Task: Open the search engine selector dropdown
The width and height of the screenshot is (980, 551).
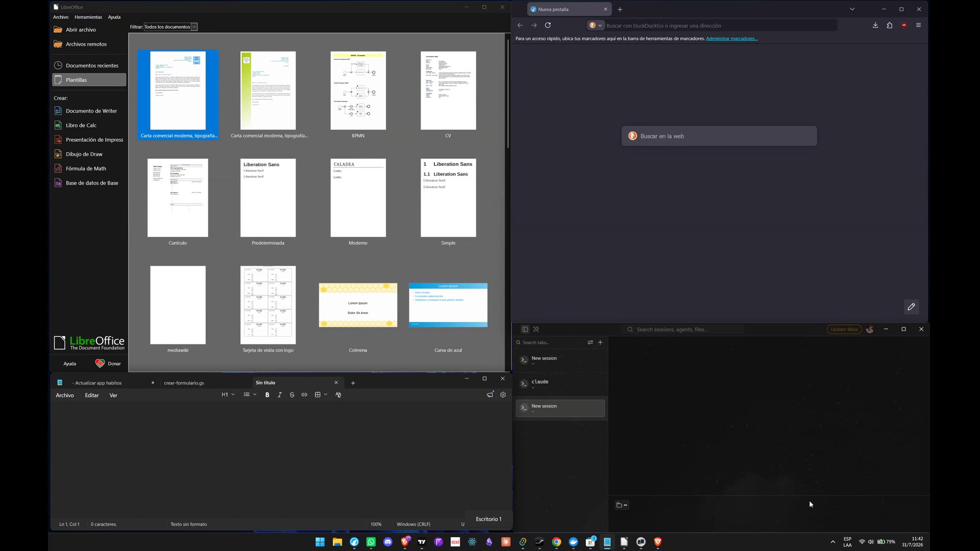Action: pyautogui.click(x=595, y=25)
